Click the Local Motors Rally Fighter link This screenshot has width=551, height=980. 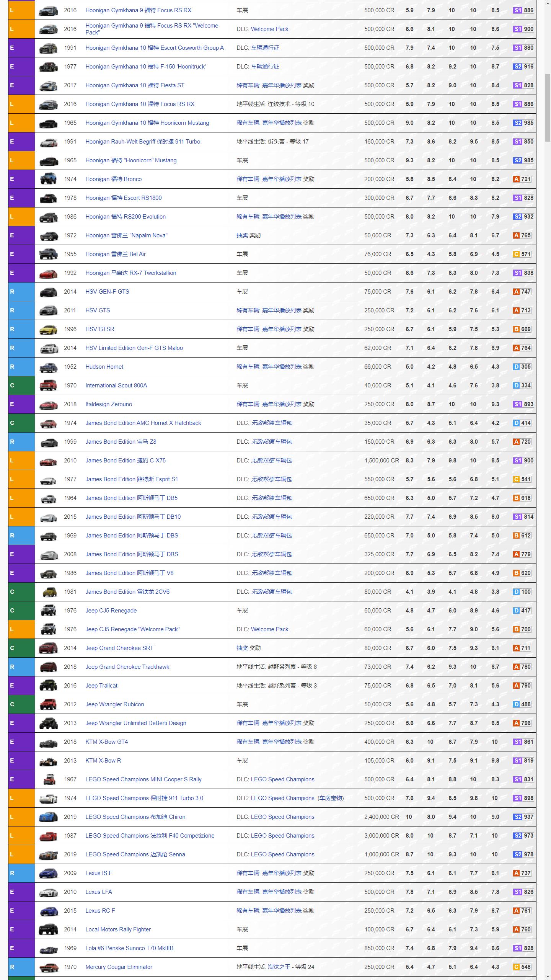pyautogui.click(x=118, y=929)
